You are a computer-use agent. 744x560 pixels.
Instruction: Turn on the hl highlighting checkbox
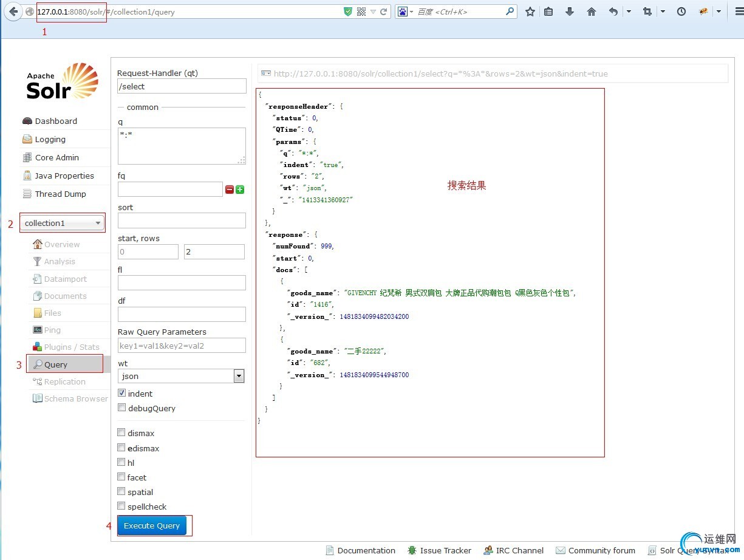pyautogui.click(x=122, y=462)
